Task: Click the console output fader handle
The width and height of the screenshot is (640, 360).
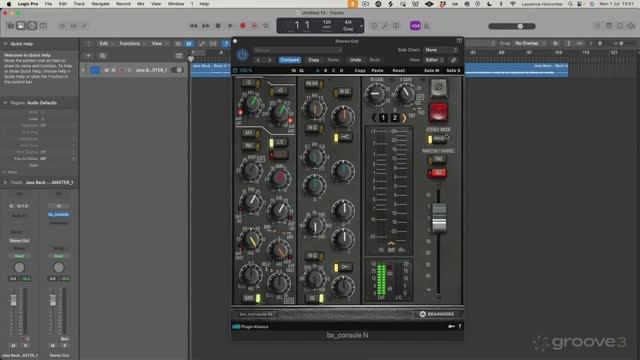Action: pos(439,218)
